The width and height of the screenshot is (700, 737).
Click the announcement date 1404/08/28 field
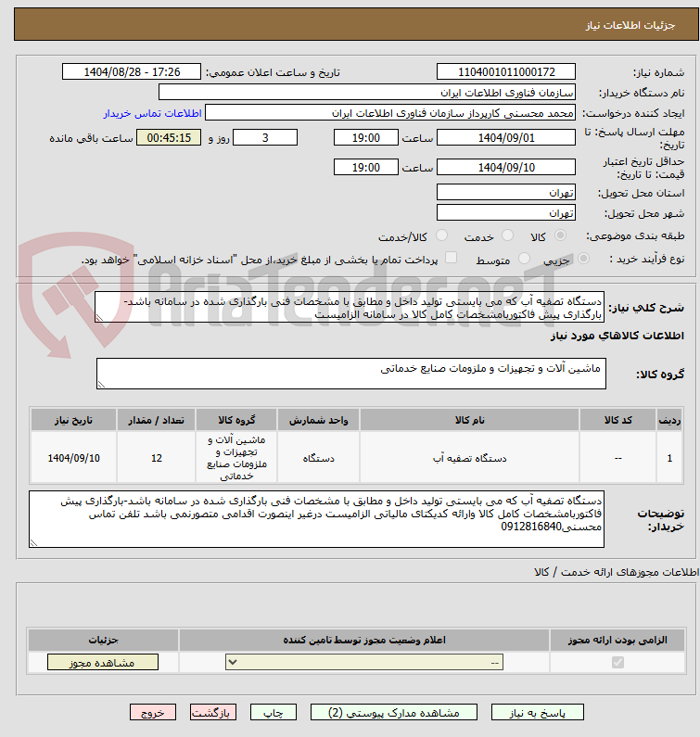[132, 72]
